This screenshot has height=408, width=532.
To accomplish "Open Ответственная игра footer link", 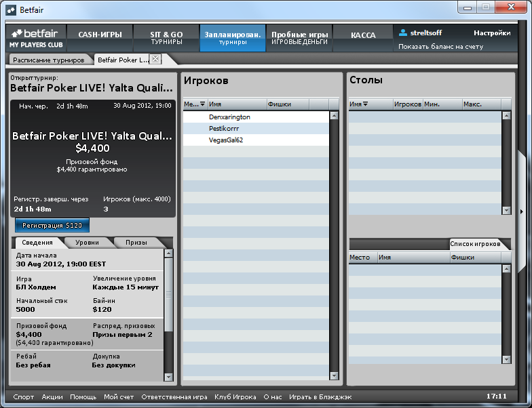I will pos(174,397).
